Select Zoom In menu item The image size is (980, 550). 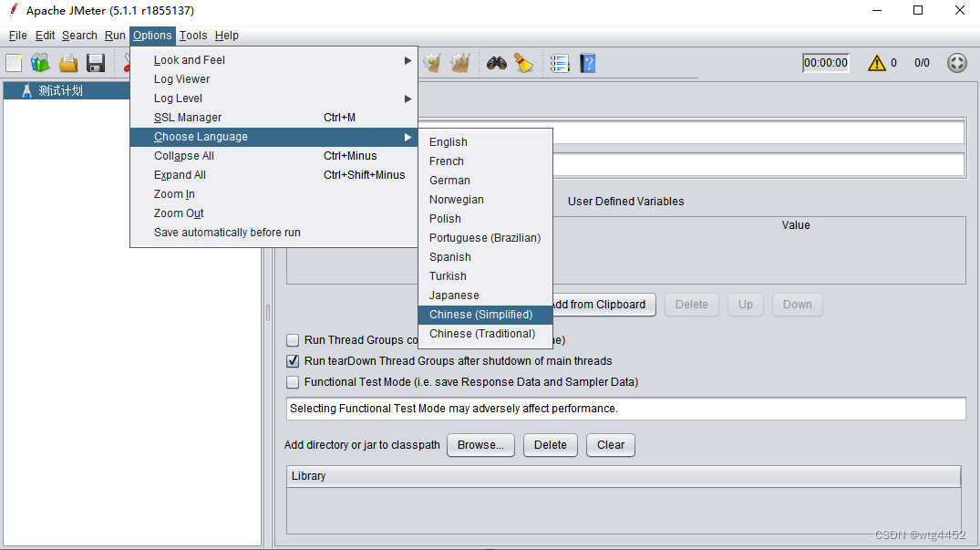(x=273, y=194)
